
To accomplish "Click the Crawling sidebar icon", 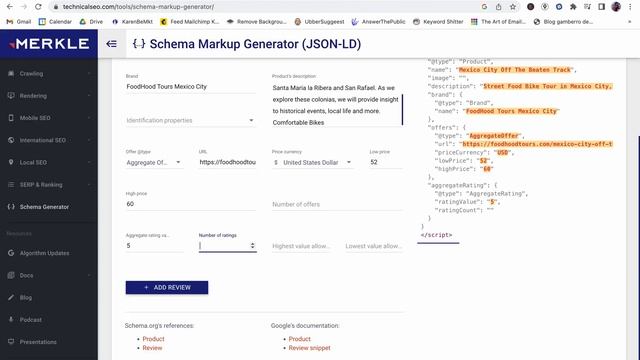I will point(11,73).
